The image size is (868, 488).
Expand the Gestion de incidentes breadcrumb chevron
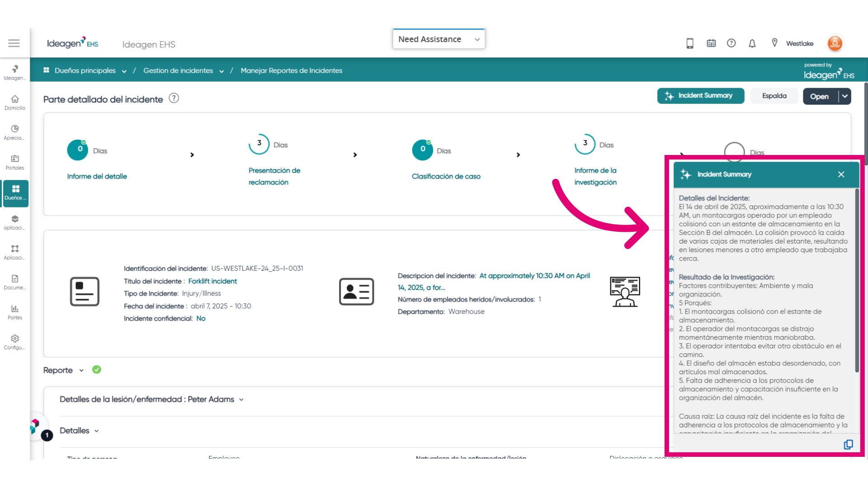222,71
